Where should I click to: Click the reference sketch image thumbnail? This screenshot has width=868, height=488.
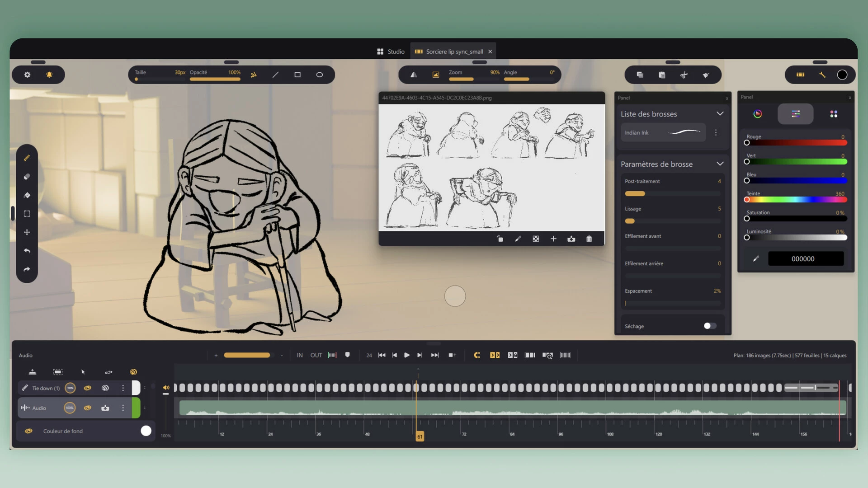(492, 168)
